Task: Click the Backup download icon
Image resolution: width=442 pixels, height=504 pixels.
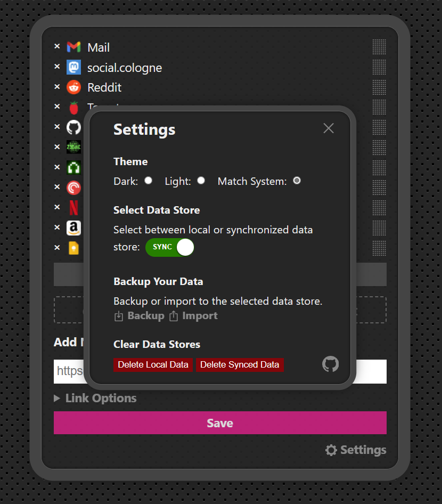Action: pyautogui.click(x=119, y=316)
